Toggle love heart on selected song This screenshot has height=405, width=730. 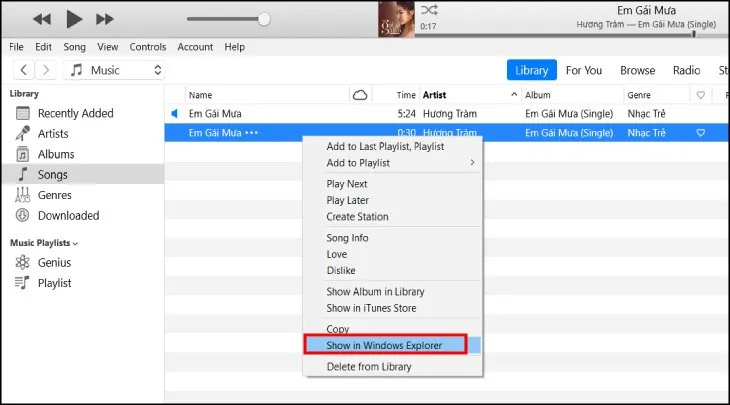point(701,133)
